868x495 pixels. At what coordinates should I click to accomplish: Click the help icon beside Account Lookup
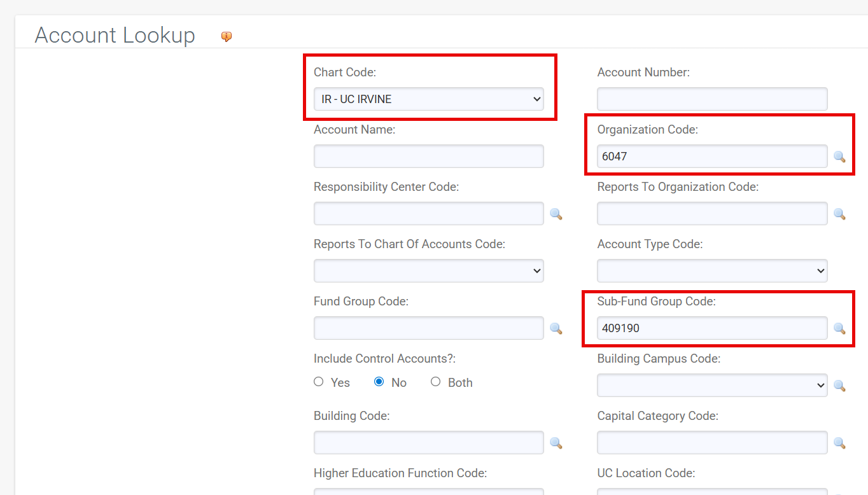tap(227, 36)
